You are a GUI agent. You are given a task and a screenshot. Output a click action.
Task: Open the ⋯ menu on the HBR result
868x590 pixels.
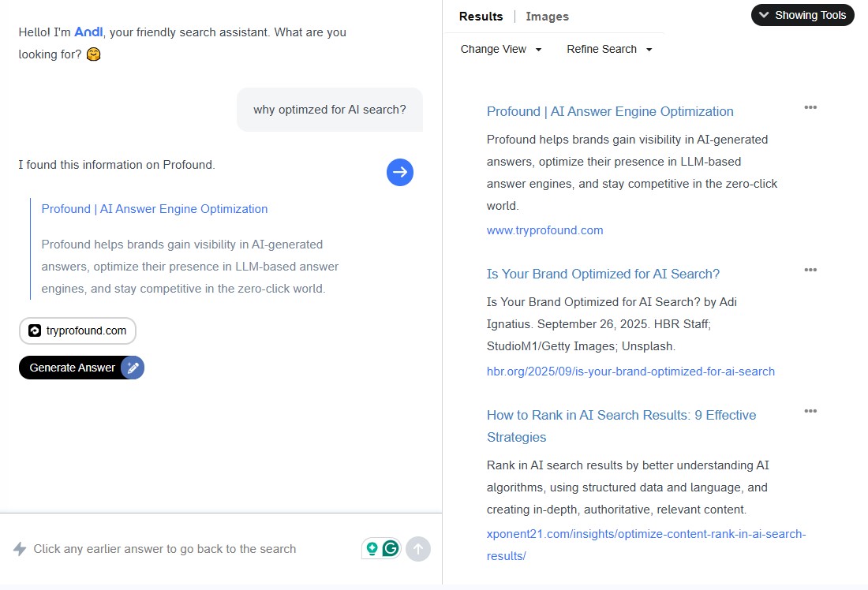click(810, 270)
